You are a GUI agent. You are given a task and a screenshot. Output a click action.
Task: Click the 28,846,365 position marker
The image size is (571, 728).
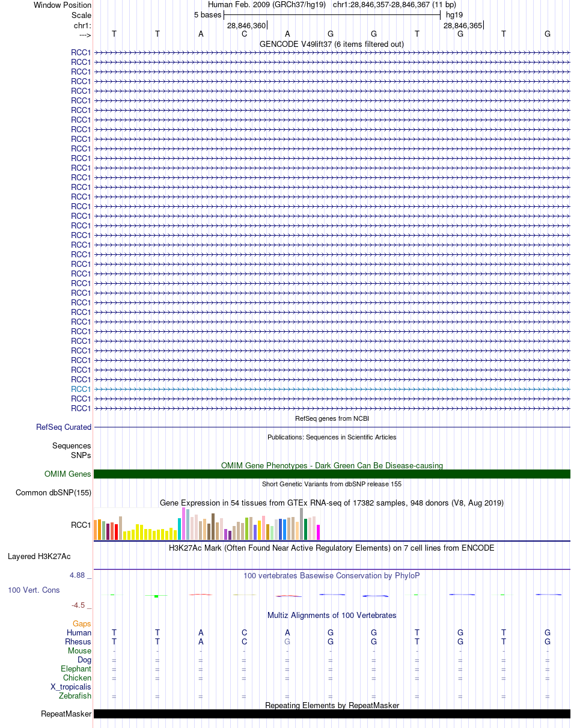point(462,26)
